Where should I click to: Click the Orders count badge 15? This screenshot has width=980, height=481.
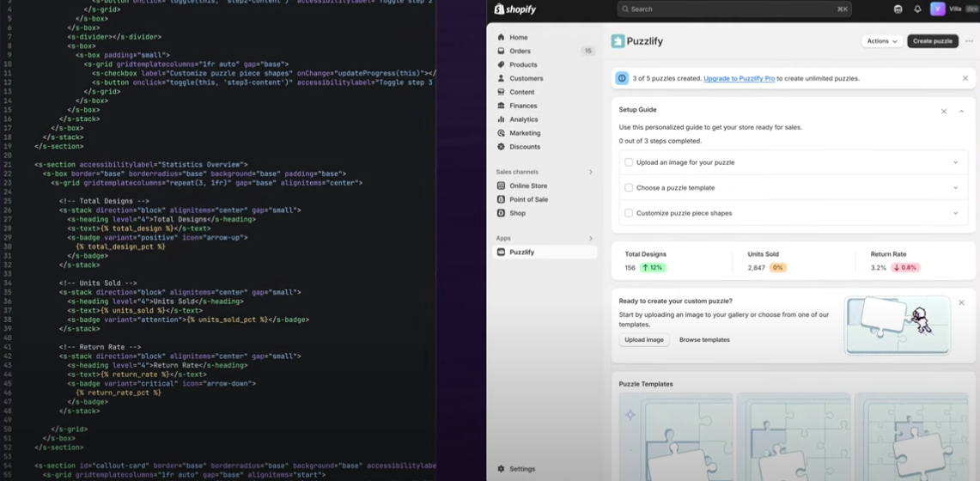point(587,52)
